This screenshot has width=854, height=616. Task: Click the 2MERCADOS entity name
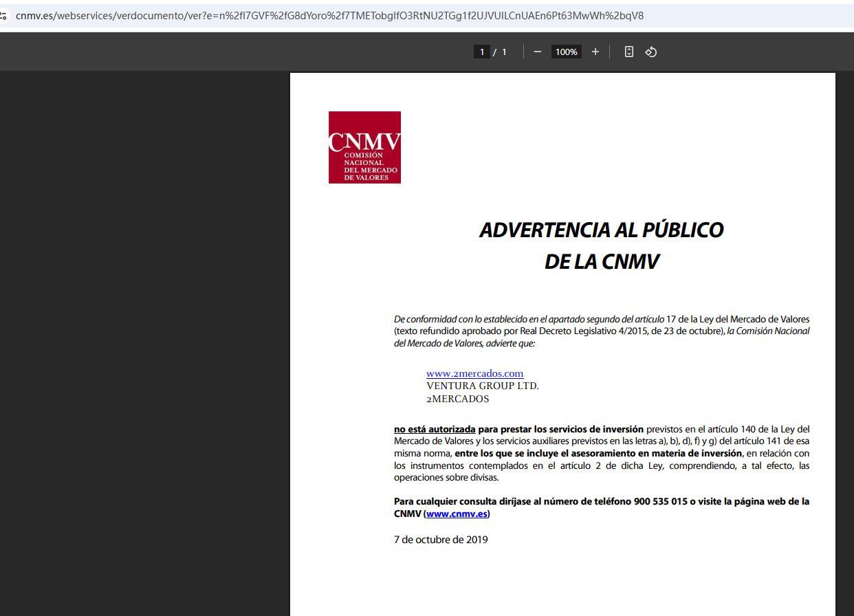457,399
